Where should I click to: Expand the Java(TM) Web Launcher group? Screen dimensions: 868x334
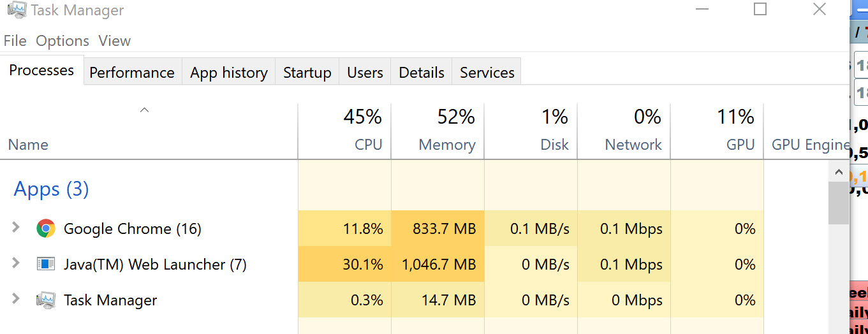click(x=17, y=264)
